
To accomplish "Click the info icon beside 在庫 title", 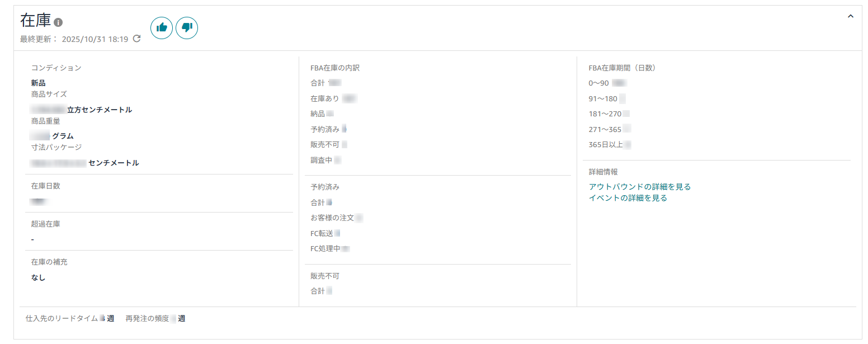I will point(58,22).
